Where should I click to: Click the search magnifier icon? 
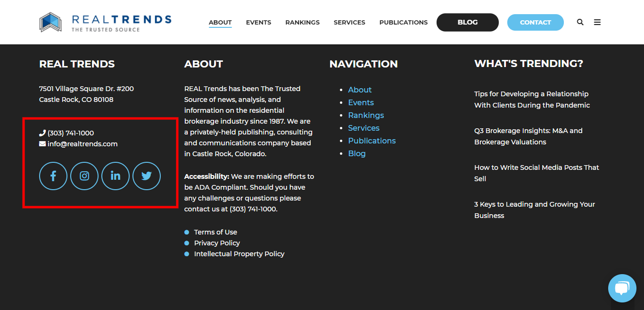pos(580,22)
